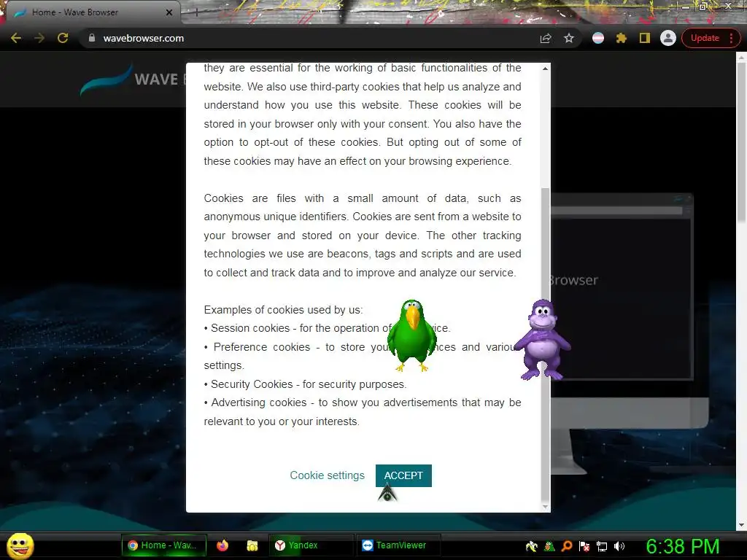Switch to the TeamViewer taskbar button

coord(398,545)
